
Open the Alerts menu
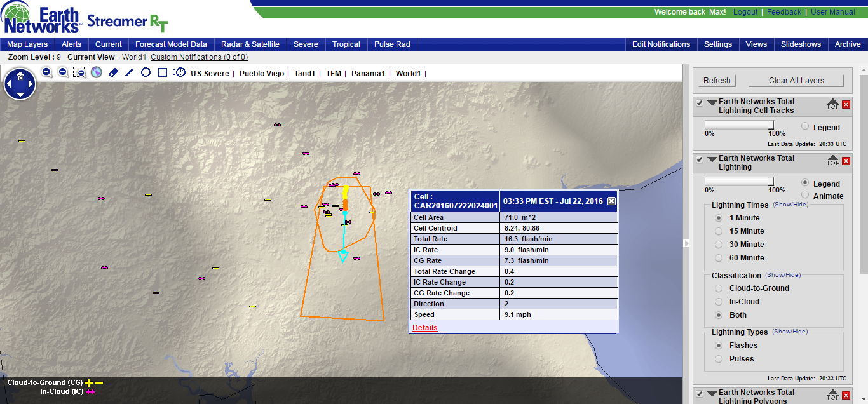tap(72, 44)
